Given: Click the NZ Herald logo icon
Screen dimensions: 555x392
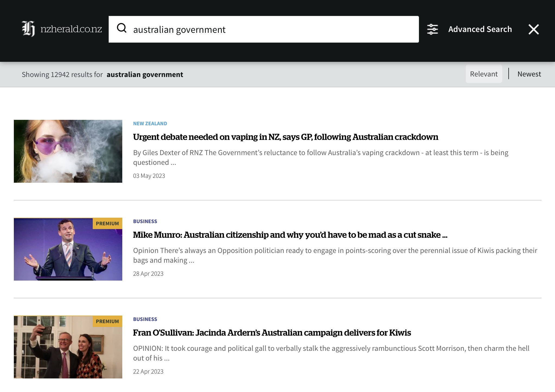Looking at the screenshot, I should [x=28, y=29].
